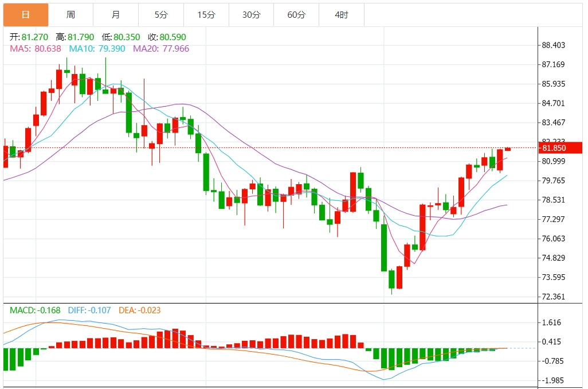Click the lowest green candlestick near 72.361

[x=392, y=281]
